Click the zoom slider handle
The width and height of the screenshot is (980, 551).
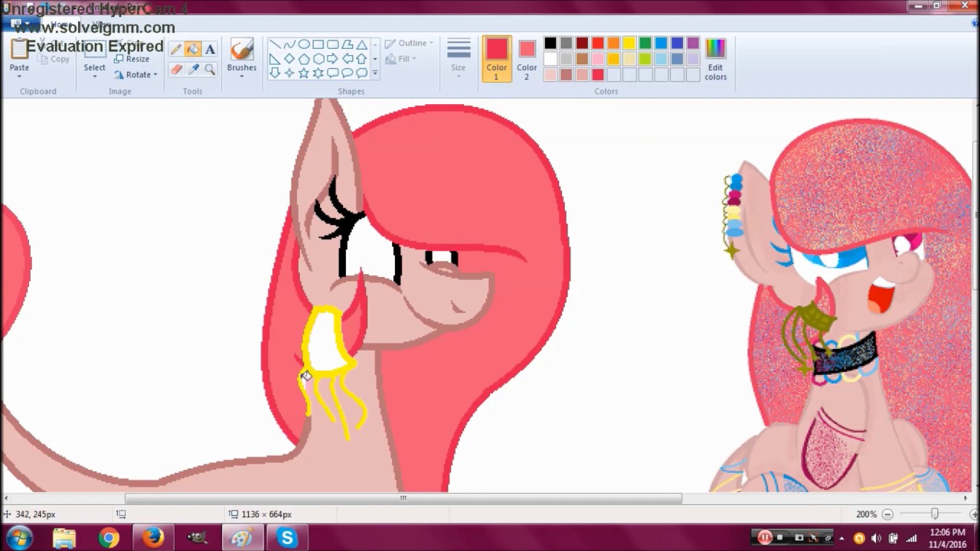(934, 514)
